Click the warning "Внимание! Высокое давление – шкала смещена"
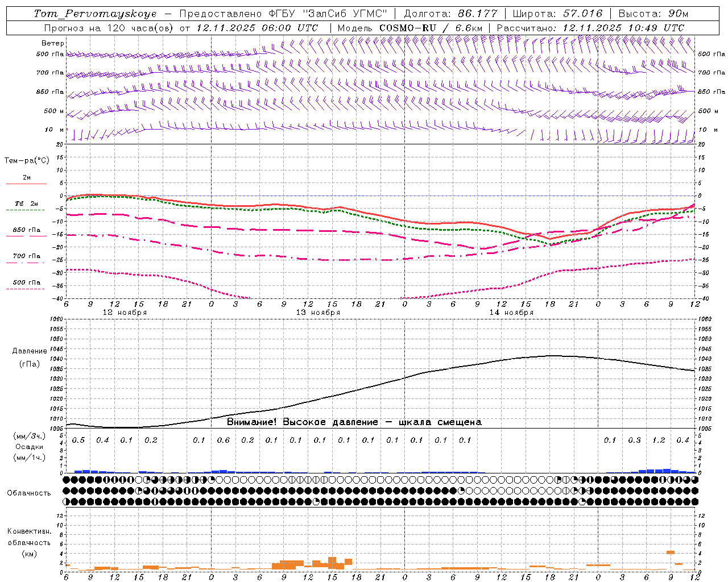This screenshot has width=728, height=582. tap(354, 422)
